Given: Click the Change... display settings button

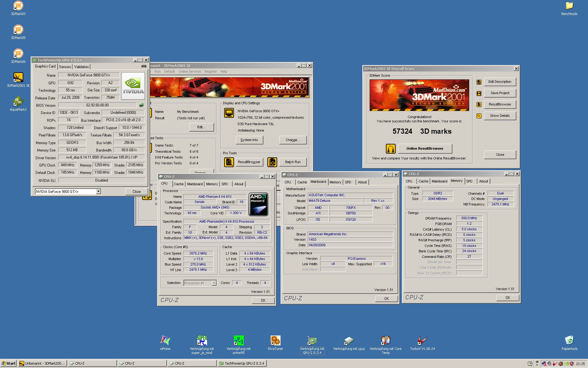Looking at the screenshot, I should (x=293, y=140).
